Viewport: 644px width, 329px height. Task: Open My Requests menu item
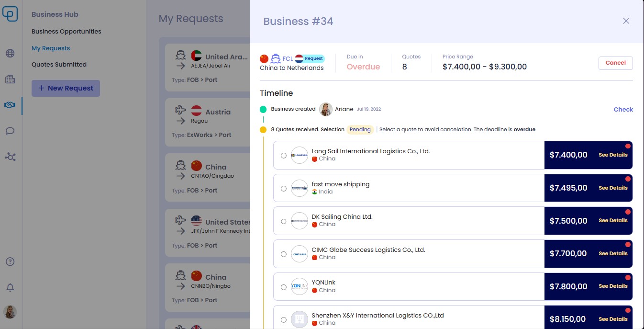[x=51, y=48]
